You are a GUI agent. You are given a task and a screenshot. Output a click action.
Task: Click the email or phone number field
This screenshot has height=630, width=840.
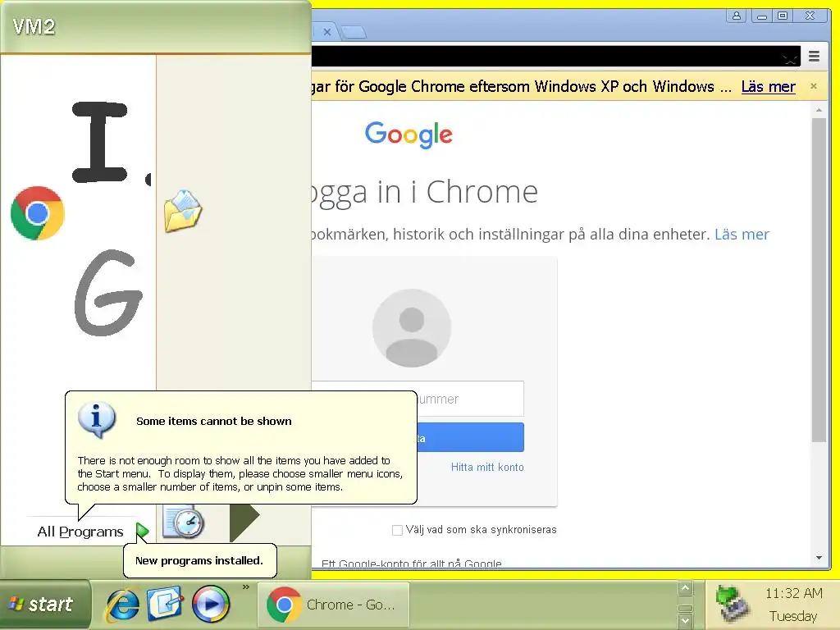pyautogui.click(x=418, y=399)
